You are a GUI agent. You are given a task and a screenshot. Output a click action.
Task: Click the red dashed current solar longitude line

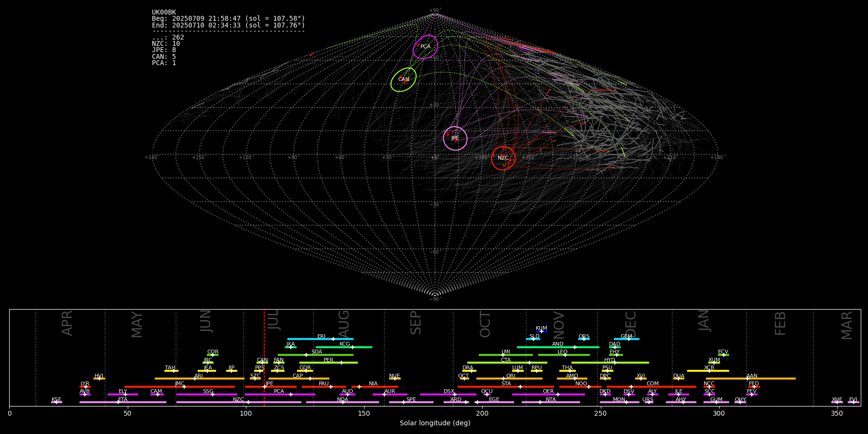click(264, 357)
